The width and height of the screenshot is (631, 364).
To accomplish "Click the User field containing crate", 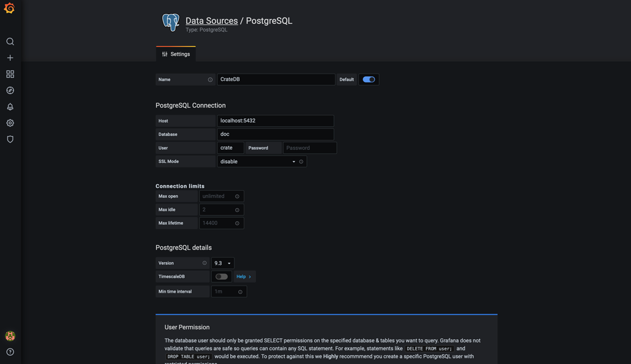I will 231,148.
